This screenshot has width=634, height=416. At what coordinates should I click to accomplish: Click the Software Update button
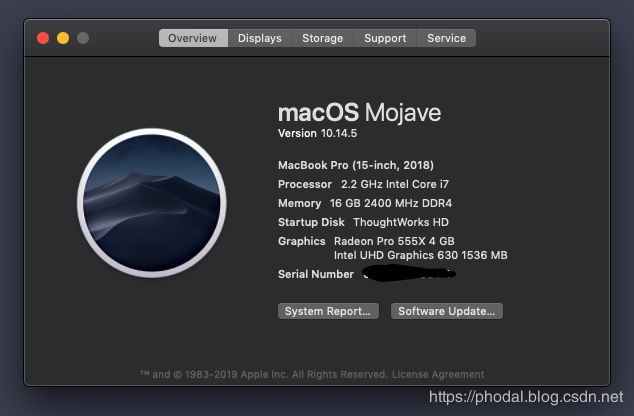coord(447,311)
